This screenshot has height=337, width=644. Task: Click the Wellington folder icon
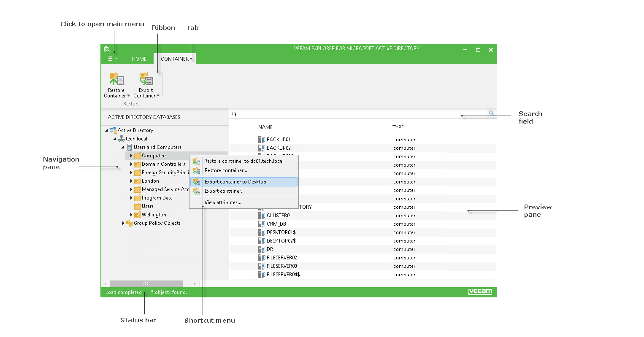coord(138,215)
